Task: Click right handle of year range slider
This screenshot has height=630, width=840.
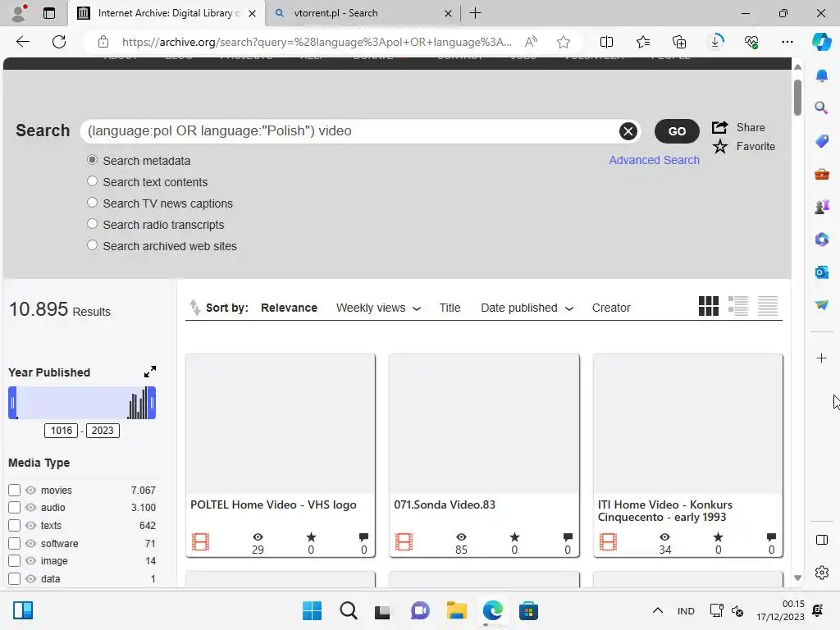Action: pyautogui.click(x=152, y=402)
